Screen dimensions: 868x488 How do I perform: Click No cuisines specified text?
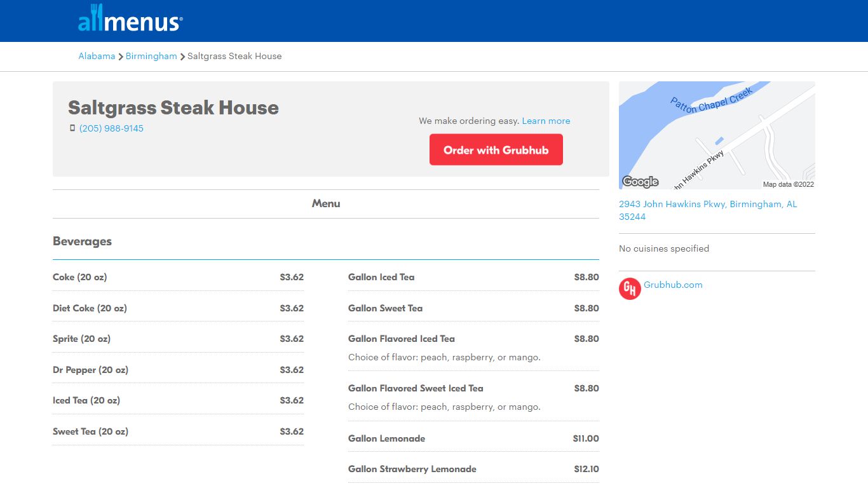coord(664,248)
